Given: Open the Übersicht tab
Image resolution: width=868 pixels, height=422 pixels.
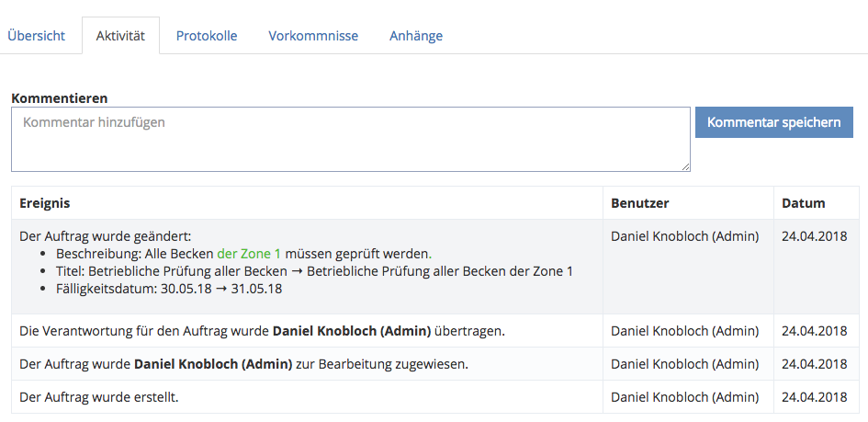Looking at the screenshot, I should (37, 36).
